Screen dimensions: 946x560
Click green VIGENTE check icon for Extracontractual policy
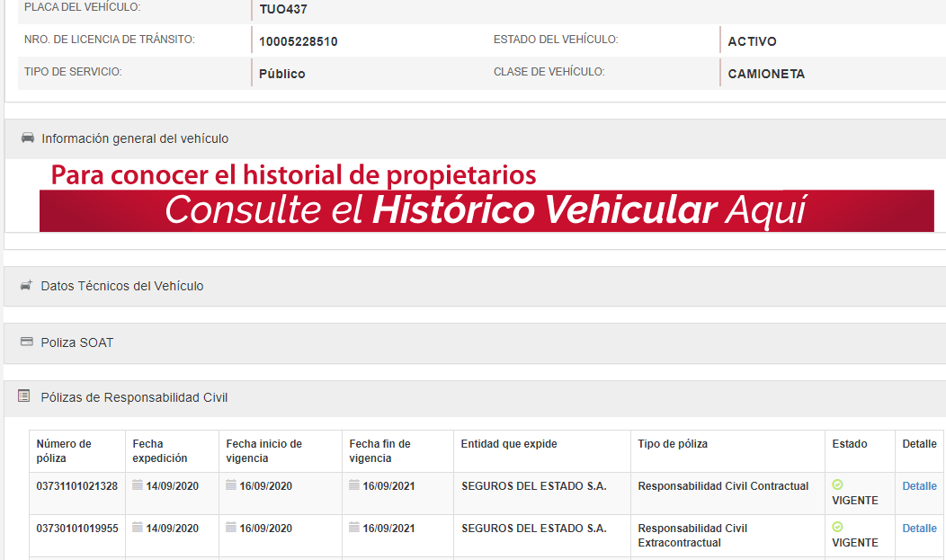(837, 527)
